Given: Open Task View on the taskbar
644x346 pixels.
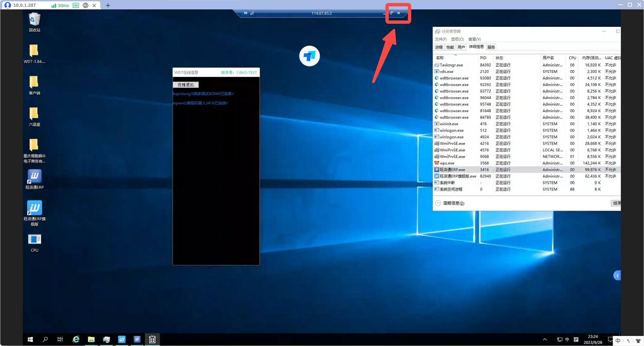Looking at the screenshot, I should [x=60, y=339].
